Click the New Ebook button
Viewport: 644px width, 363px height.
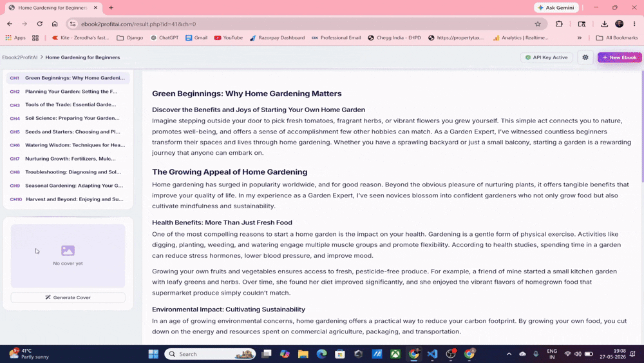point(620,57)
